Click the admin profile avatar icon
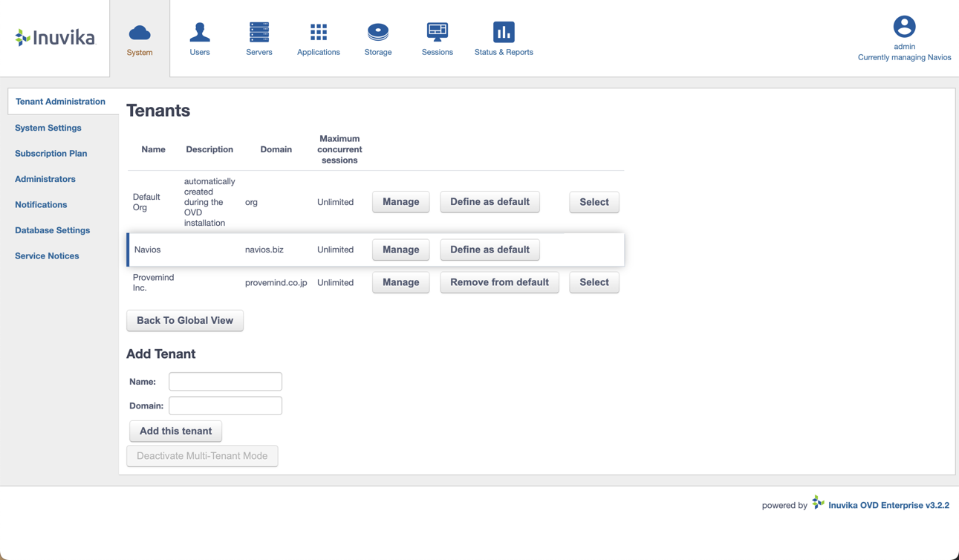959x560 pixels. pos(904,27)
